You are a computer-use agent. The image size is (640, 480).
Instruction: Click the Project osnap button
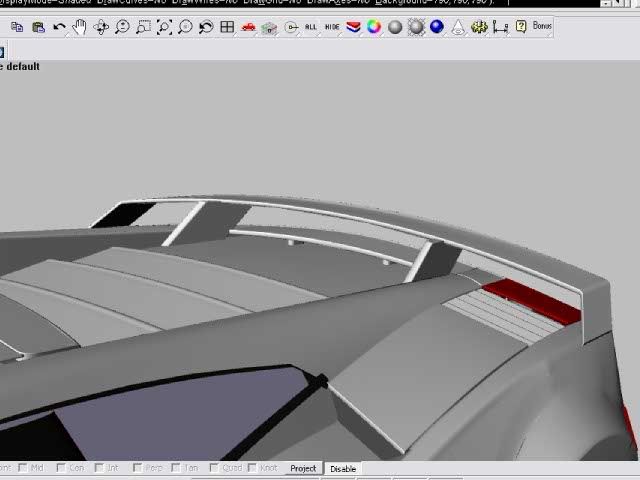(303, 468)
